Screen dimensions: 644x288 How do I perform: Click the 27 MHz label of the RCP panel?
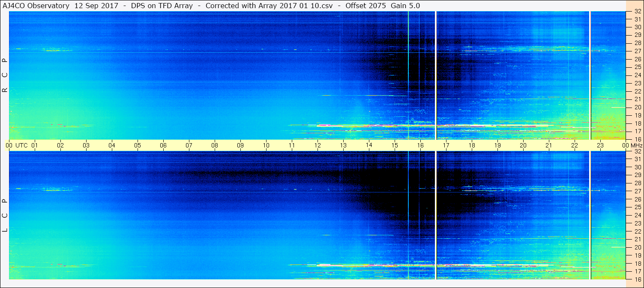pyautogui.click(x=638, y=51)
